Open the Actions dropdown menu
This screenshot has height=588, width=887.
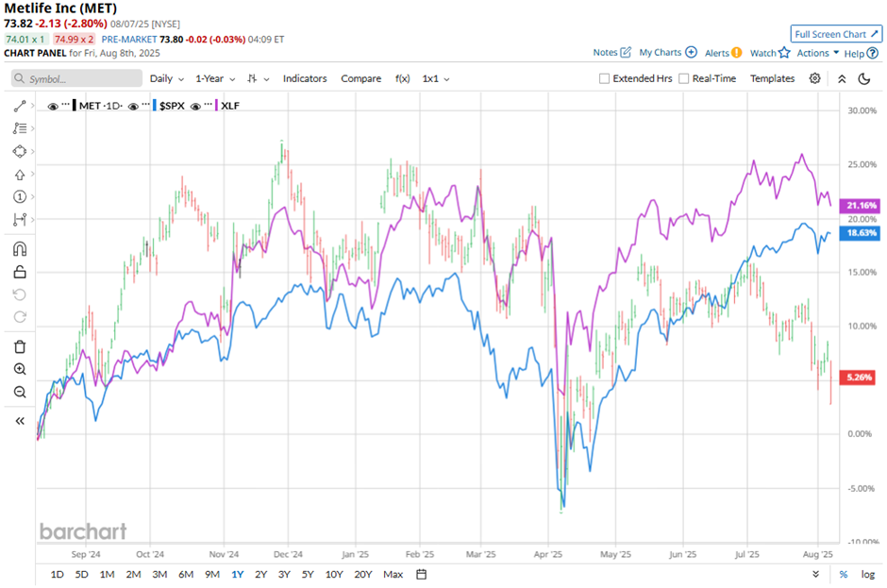(818, 53)
